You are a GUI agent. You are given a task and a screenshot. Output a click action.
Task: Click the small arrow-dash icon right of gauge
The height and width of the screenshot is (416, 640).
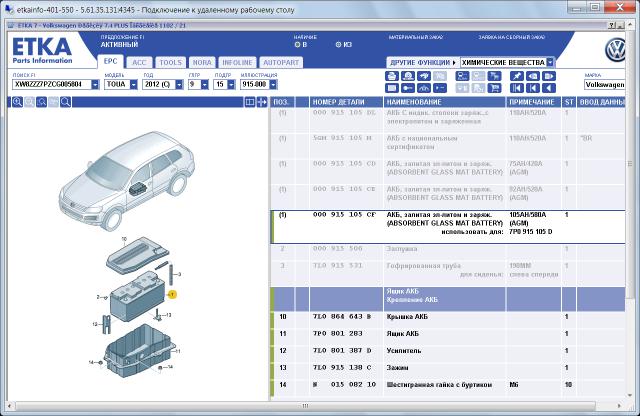tap(440, 88)
